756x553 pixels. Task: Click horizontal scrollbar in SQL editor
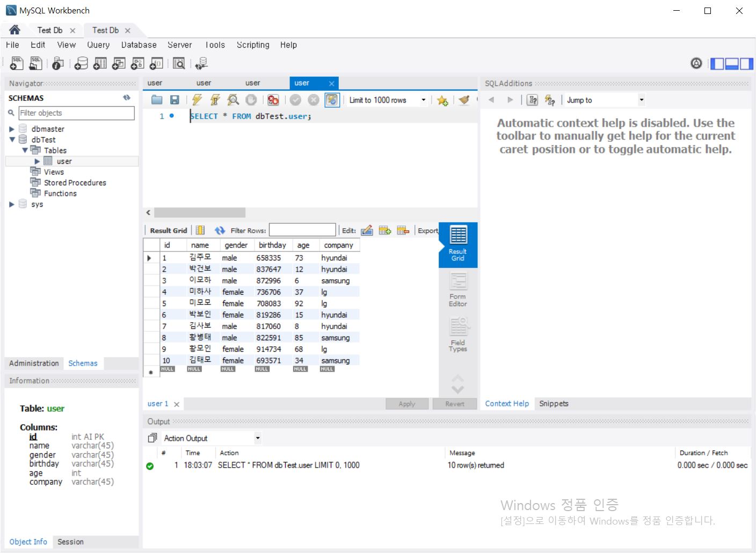click(x=200, y=213)
